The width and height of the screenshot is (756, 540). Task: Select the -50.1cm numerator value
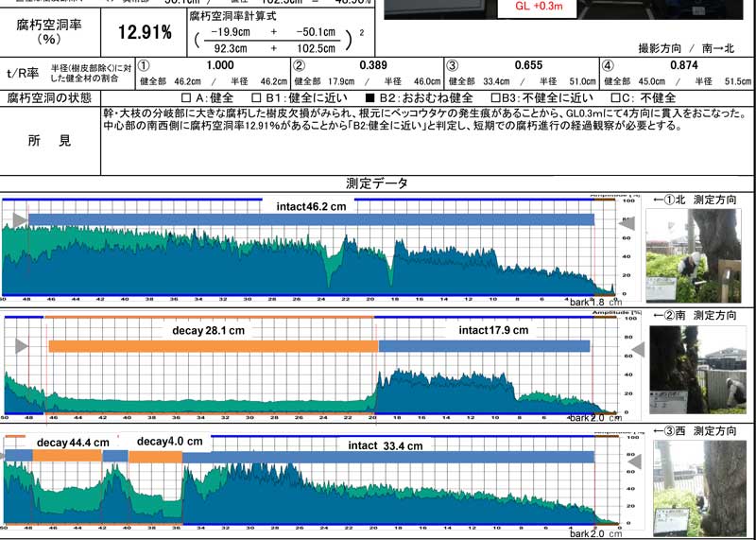pos(316,32)
